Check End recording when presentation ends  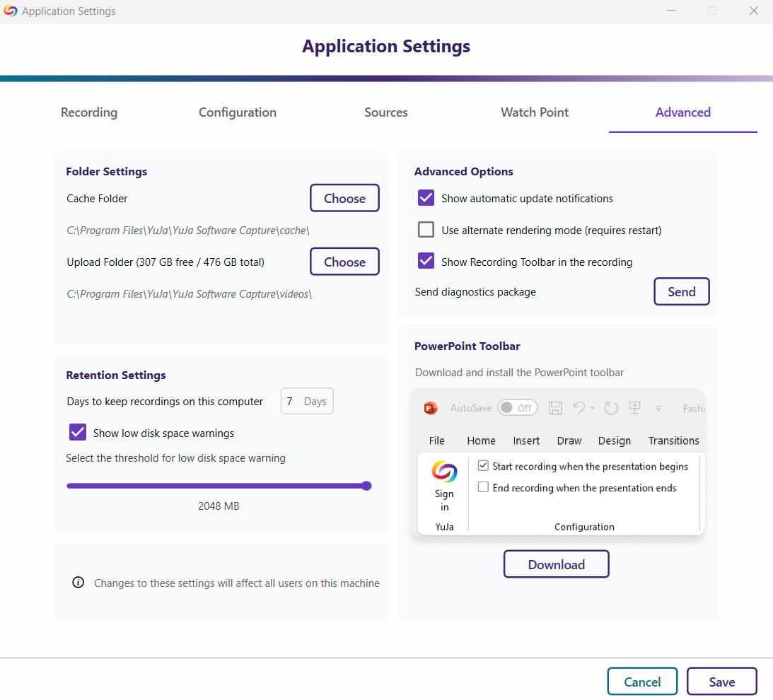pos(483,487)
